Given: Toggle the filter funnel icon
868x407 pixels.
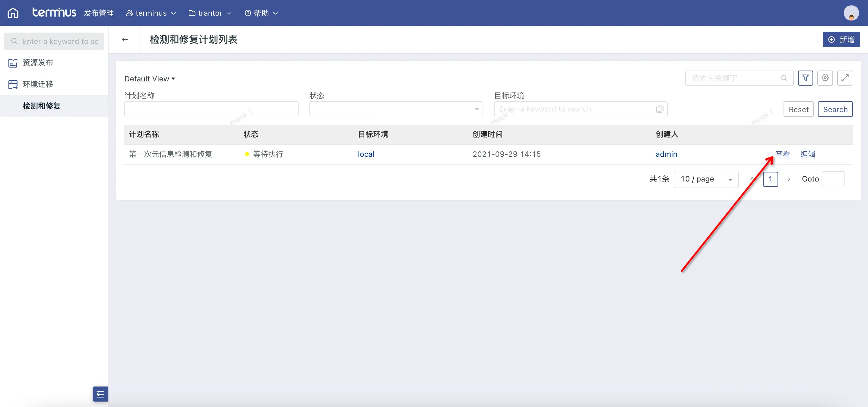Looking at the screenshot, I should [805, 78].
